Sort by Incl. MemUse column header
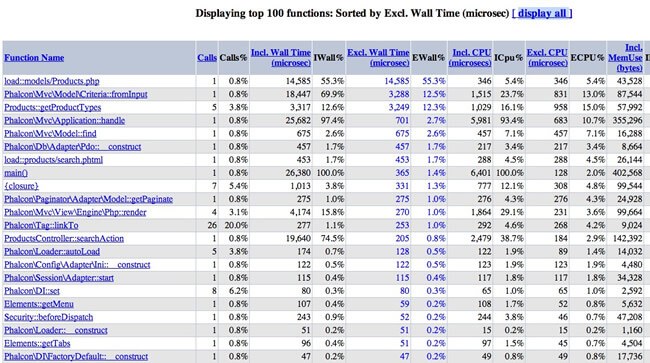The height and width of the screenshot is (363, 650). point(626,58)
